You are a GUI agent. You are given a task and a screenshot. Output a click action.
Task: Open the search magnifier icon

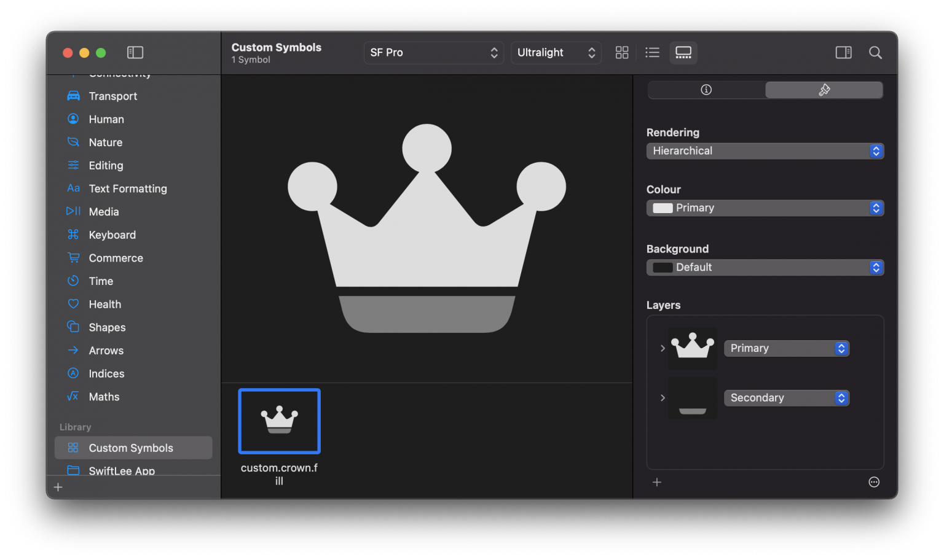pyautogui.click(x=875, y=53)
